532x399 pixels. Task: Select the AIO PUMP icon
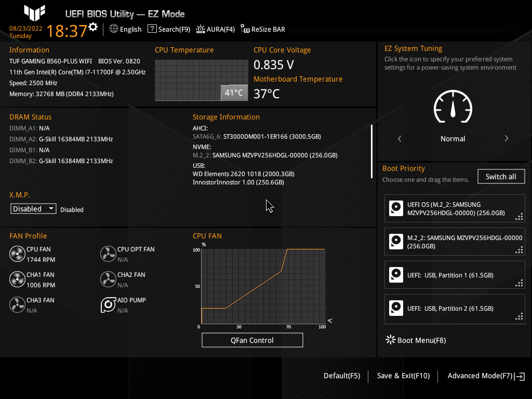coord(108,304)
